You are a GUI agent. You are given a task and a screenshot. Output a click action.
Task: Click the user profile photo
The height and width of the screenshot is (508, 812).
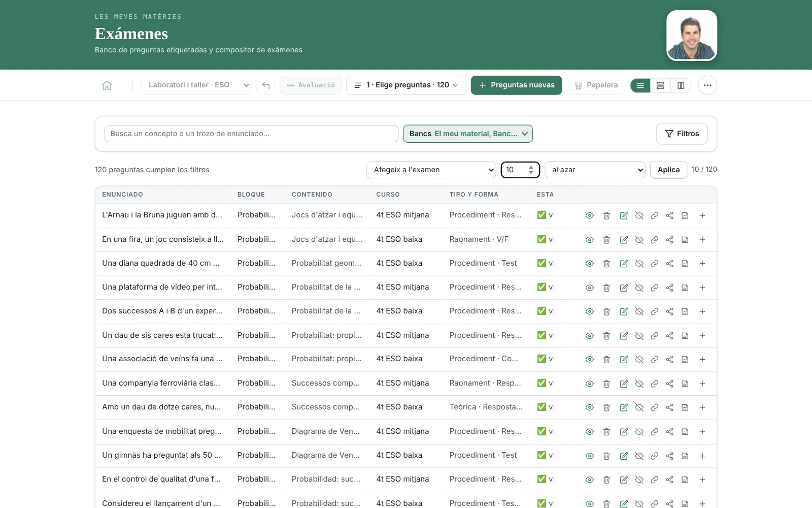(x=692, y=36)
